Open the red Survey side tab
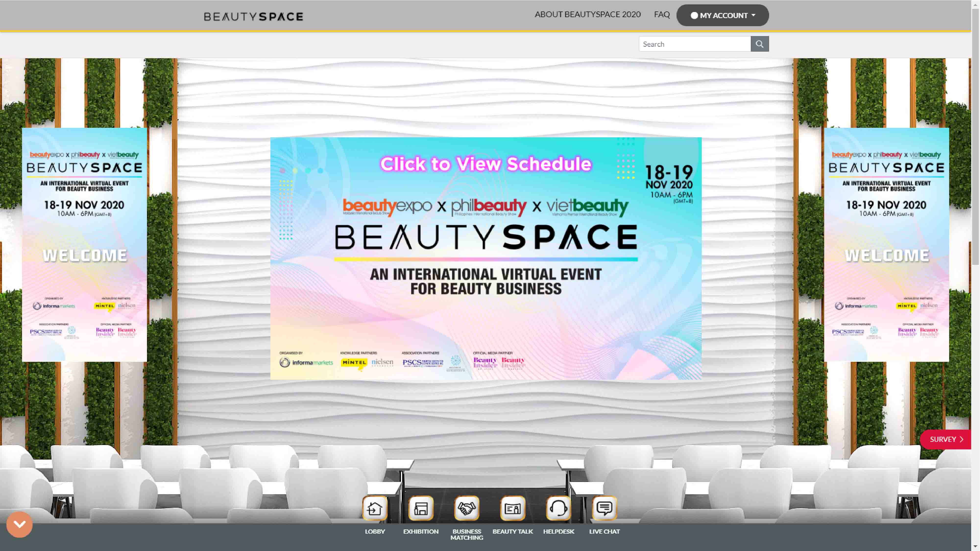The image size is (980, 551). click(x=946, y=439)
